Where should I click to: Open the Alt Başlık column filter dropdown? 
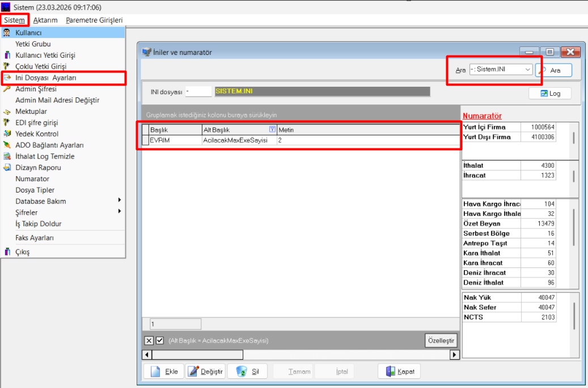point(272,130)
